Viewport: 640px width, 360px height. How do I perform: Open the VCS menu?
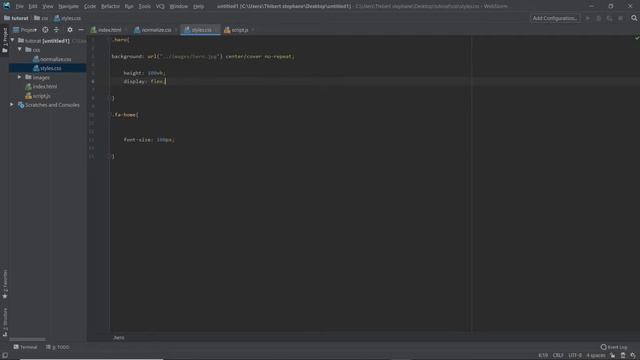coord(160,6)
